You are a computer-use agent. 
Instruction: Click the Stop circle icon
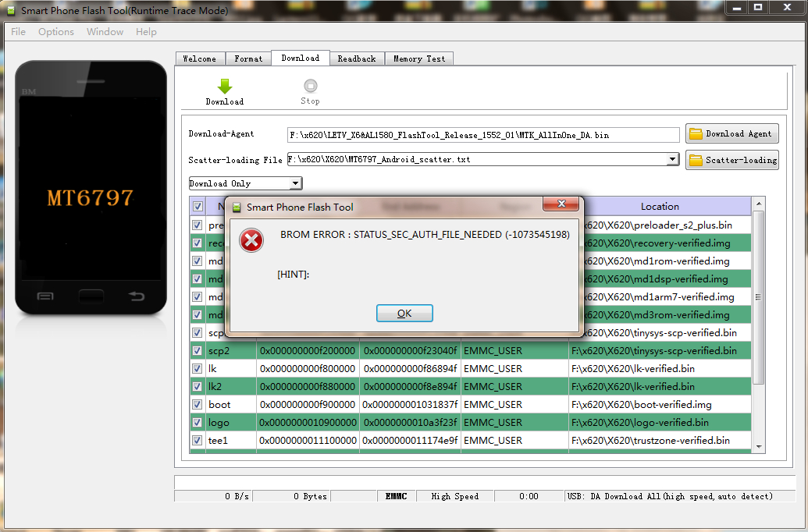310,86
